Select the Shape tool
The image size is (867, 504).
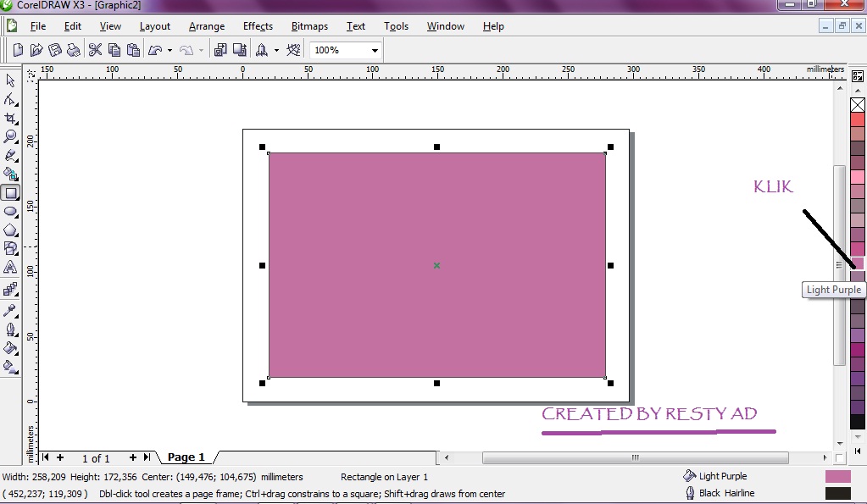[10, 98]
